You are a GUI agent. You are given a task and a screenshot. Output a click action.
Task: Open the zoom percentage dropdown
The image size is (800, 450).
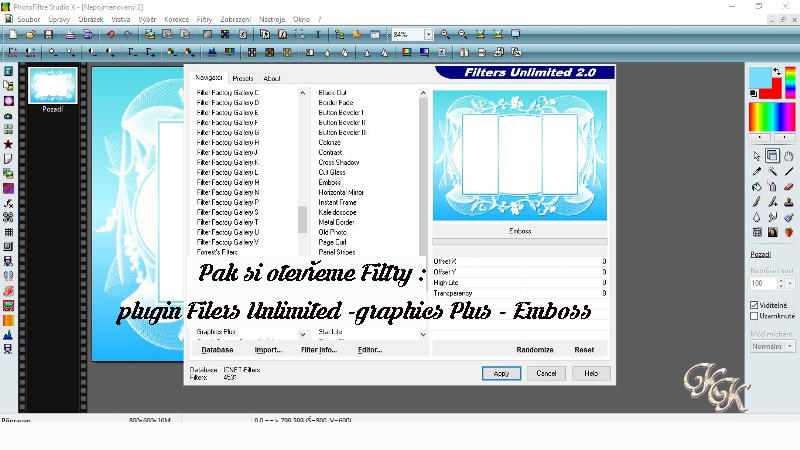click(x=428, y=34)
